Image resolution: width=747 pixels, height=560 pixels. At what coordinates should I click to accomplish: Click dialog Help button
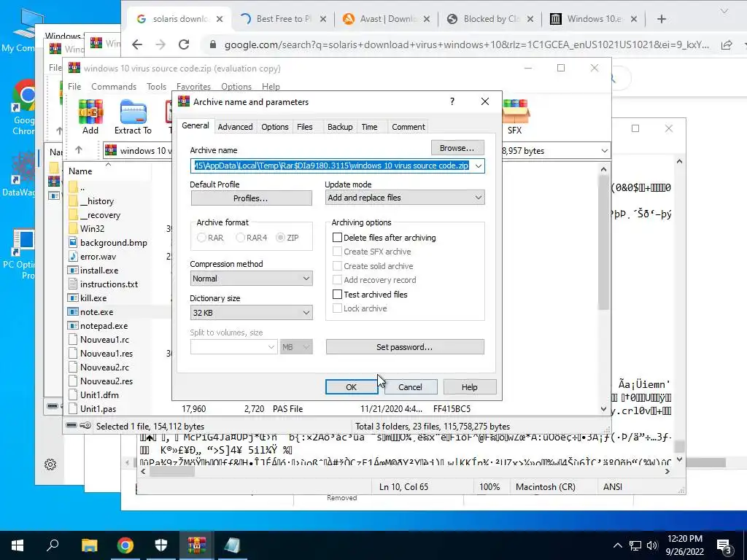coord(469,387)
